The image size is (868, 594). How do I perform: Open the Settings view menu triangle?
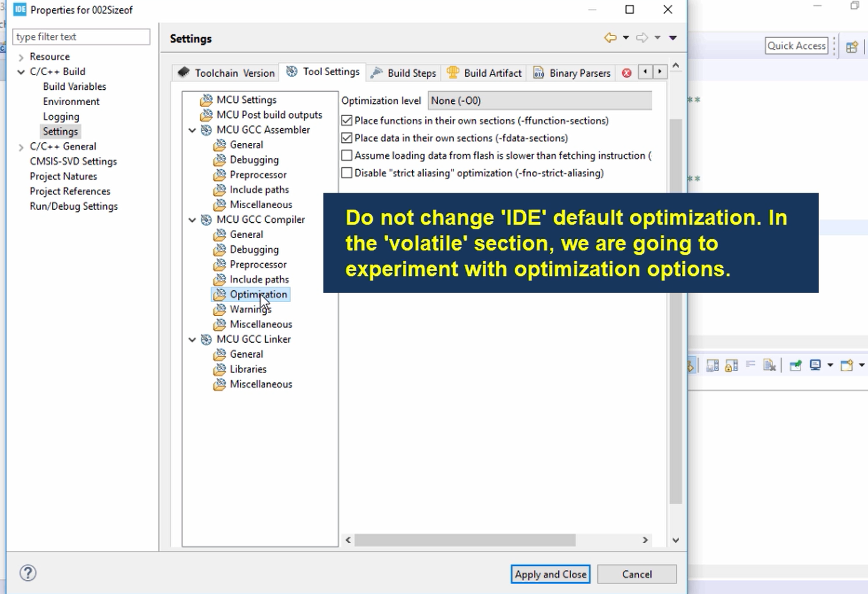click(673, 38)
